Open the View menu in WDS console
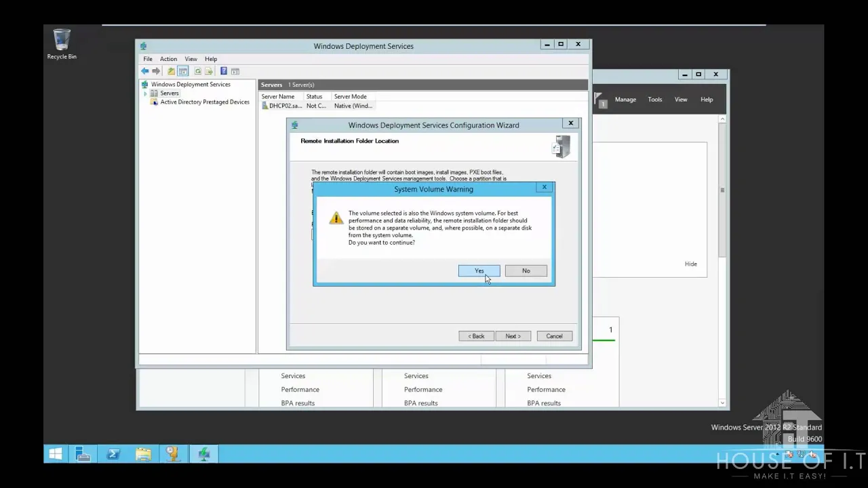The image size is (868, 488). [191, 59]
